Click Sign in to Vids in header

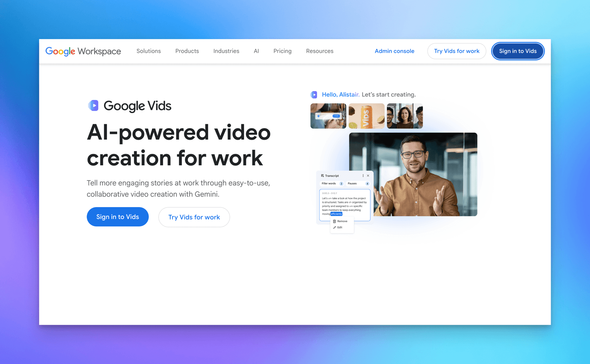(518, 51)
